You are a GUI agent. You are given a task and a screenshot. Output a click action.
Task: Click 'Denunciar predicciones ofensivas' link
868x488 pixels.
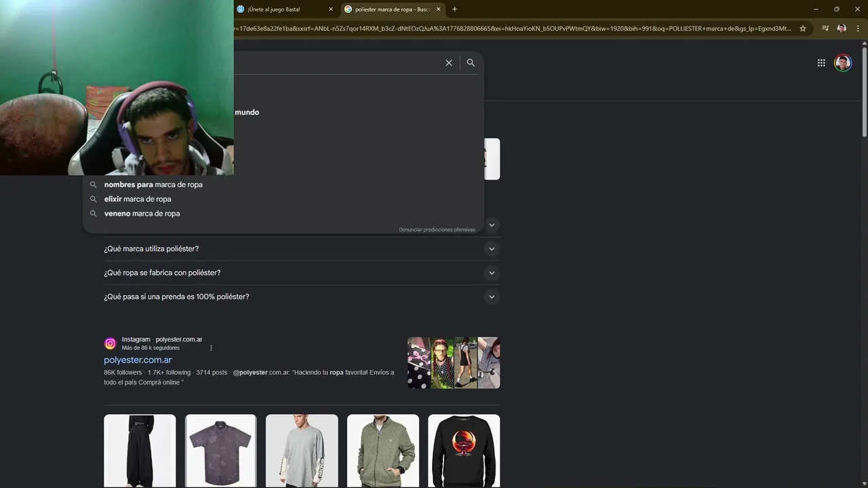click(437, 230)
